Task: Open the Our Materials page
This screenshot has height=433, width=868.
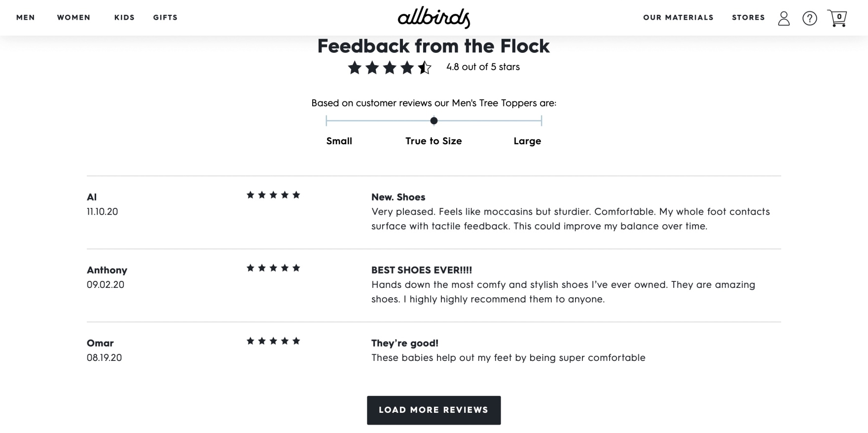Action: [x=678, y=18]
